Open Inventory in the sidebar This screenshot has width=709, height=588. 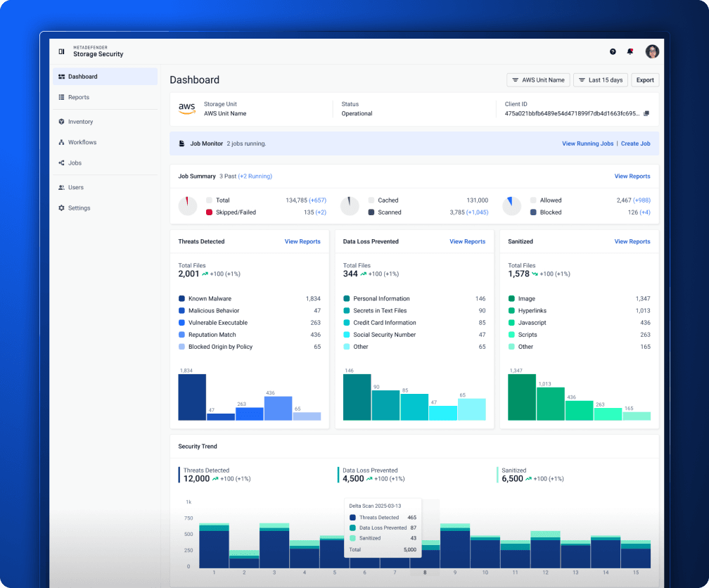click(105, 122)
